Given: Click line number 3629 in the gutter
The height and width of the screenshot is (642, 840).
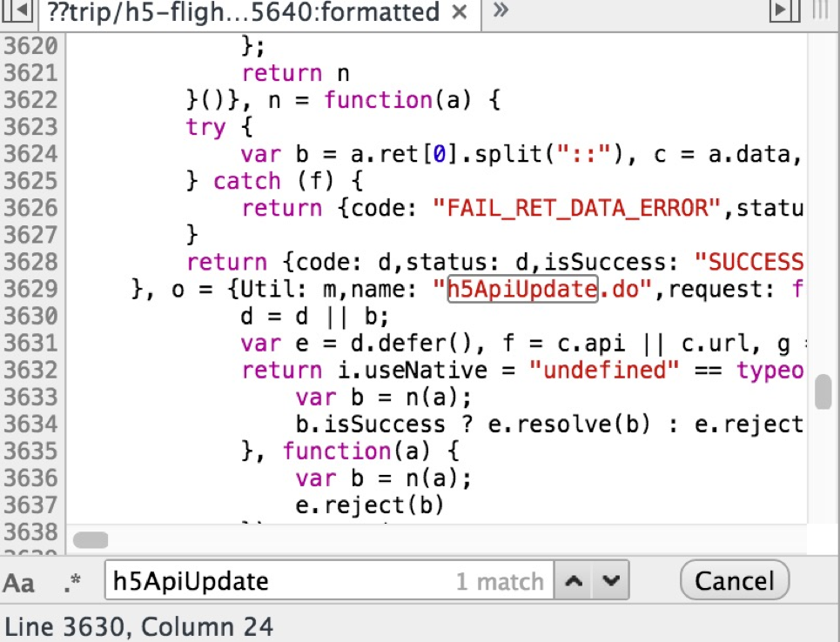Looking at the screenshot, I should tap(31, 289).
